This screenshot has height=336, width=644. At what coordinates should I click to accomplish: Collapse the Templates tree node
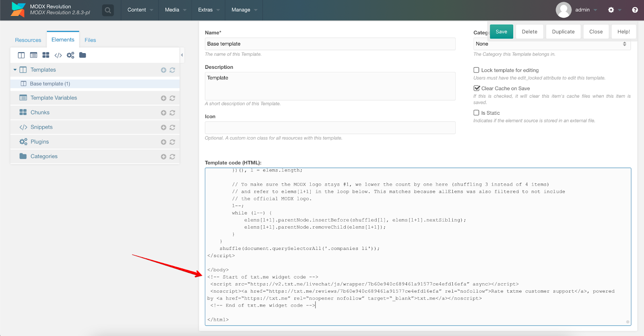click(15, 70)
